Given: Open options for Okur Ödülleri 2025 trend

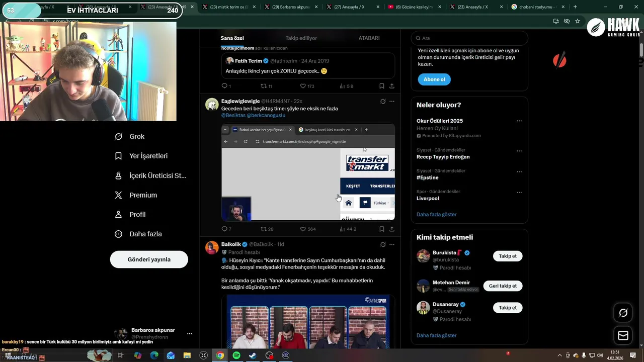Looking at the screenshot, I should tap(519, 121).
